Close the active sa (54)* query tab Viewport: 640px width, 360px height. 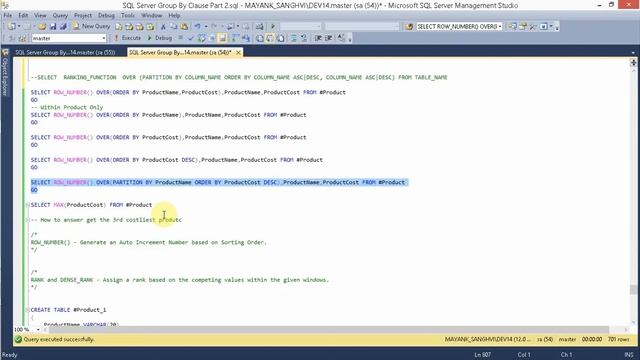238,53
